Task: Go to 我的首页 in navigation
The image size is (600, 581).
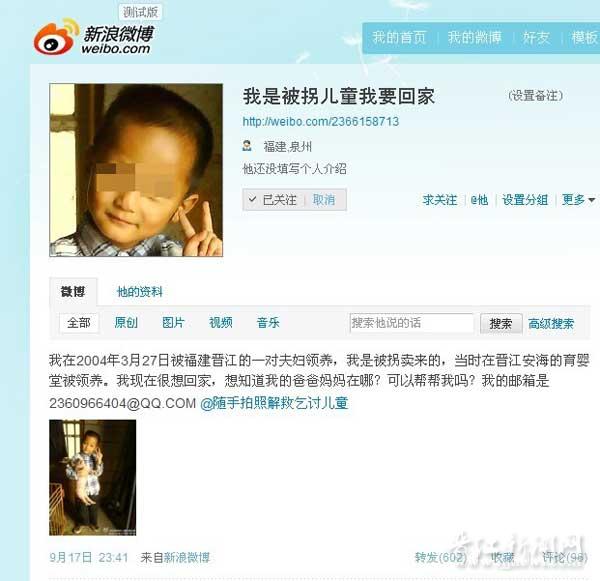Action: pos(399,38)
